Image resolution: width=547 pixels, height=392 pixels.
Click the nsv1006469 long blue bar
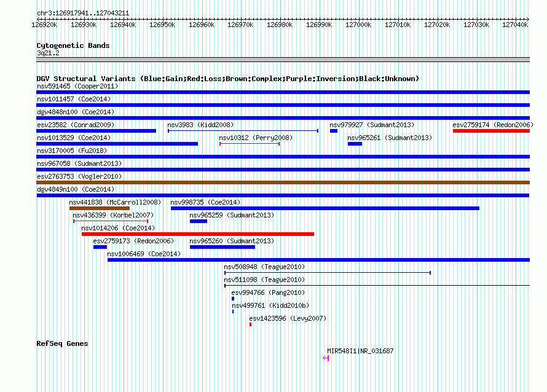318,260
